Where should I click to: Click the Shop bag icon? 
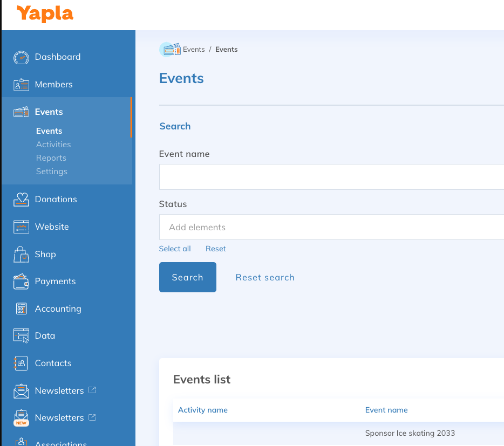pyautogui.click(x=21, y=255)
